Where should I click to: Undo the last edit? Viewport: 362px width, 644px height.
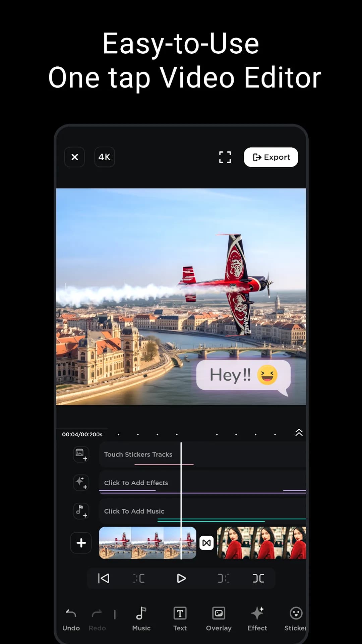tap(71, 619)
